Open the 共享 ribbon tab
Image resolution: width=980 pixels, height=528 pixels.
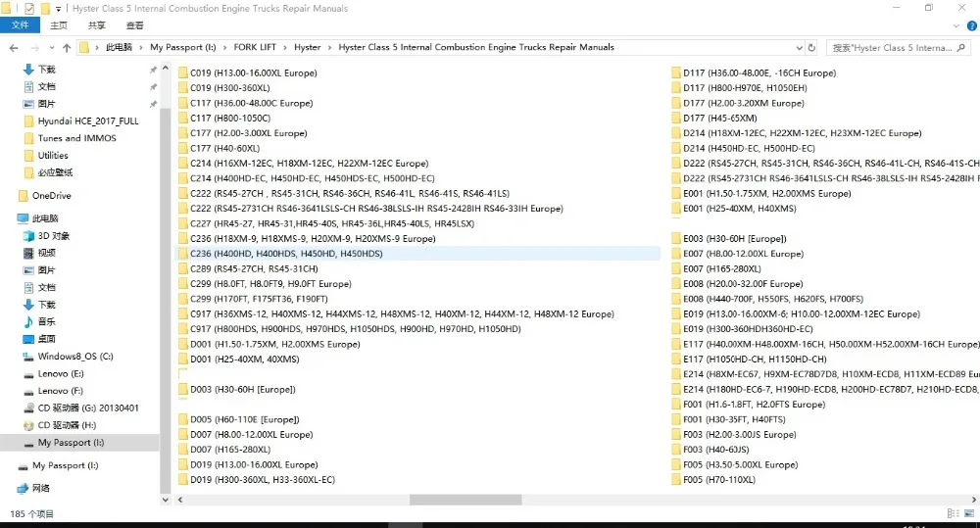(96, 25)
